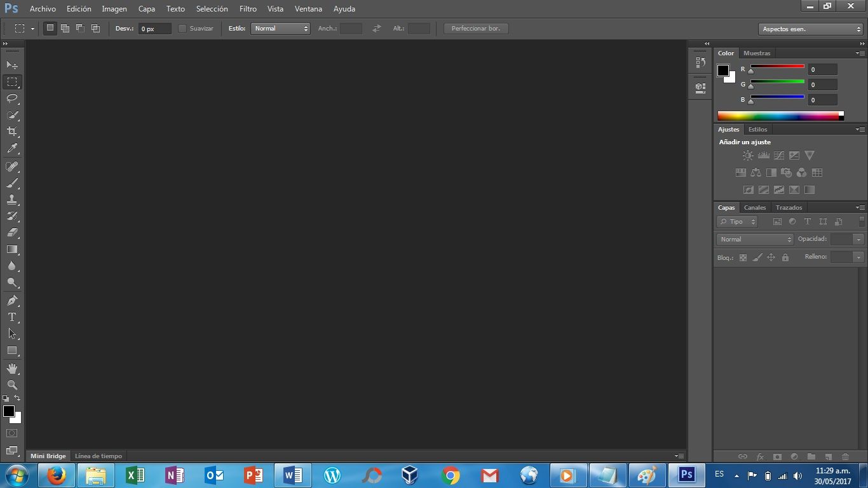
Task: Select the Lasso tool
Action: click(x=12, y=98)
